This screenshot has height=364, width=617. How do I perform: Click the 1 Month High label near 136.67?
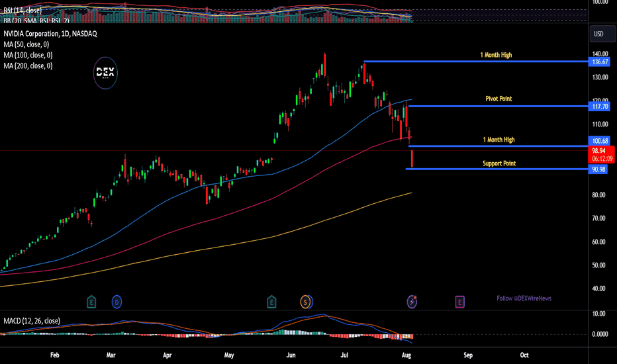pos(496,55)
